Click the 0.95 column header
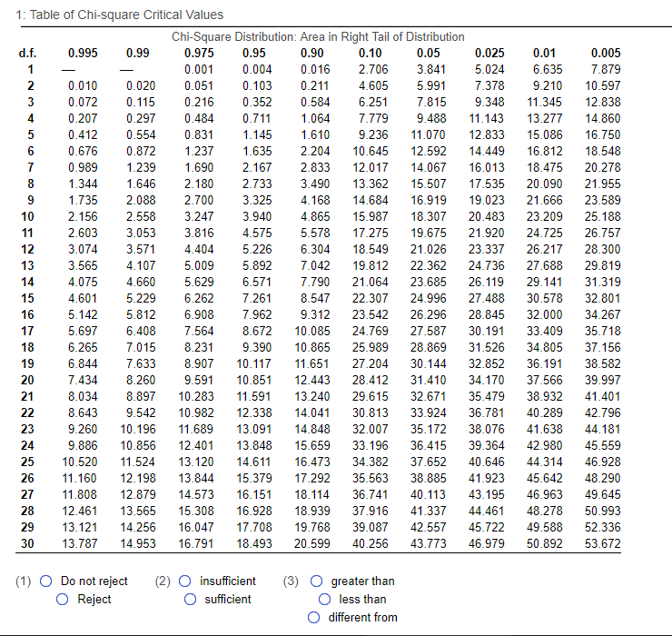The width and height of the screenshot is (672, 636). click(x=253, y=54)
